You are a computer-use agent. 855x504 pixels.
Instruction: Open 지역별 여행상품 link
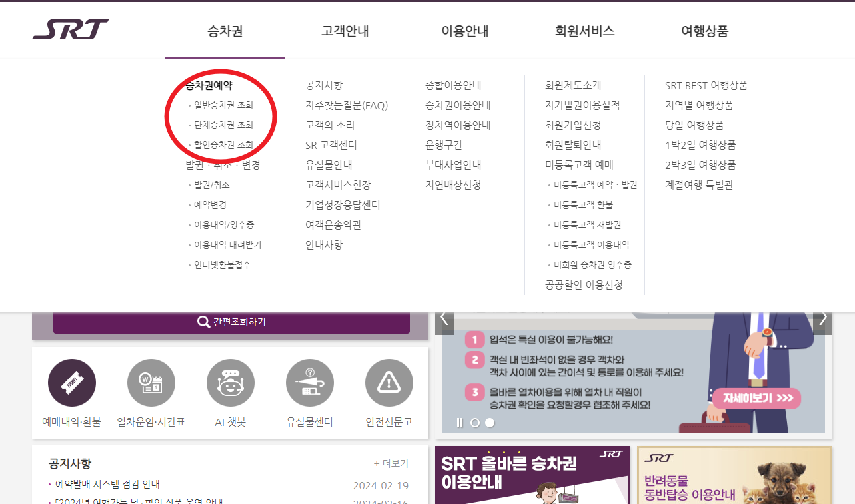699,105
